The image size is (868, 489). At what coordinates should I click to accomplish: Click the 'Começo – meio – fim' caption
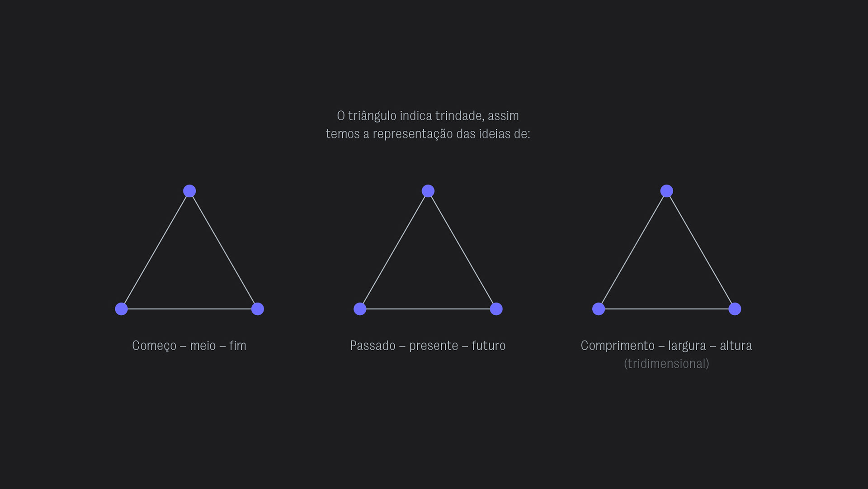189,346
